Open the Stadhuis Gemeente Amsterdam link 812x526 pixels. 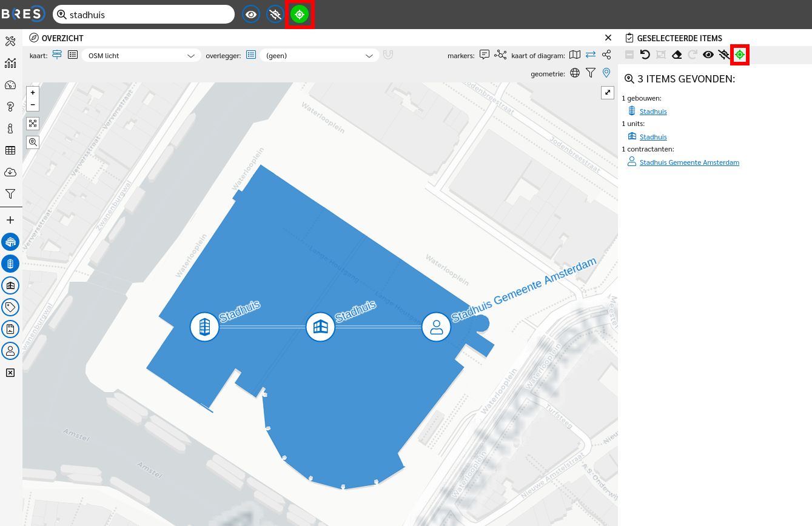click(689, 162)
